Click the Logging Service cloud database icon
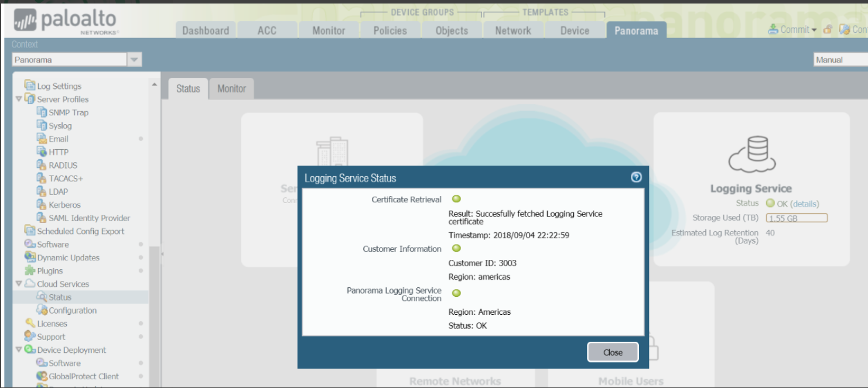Viewport: 868px width, 388px height. coord(752,153)
